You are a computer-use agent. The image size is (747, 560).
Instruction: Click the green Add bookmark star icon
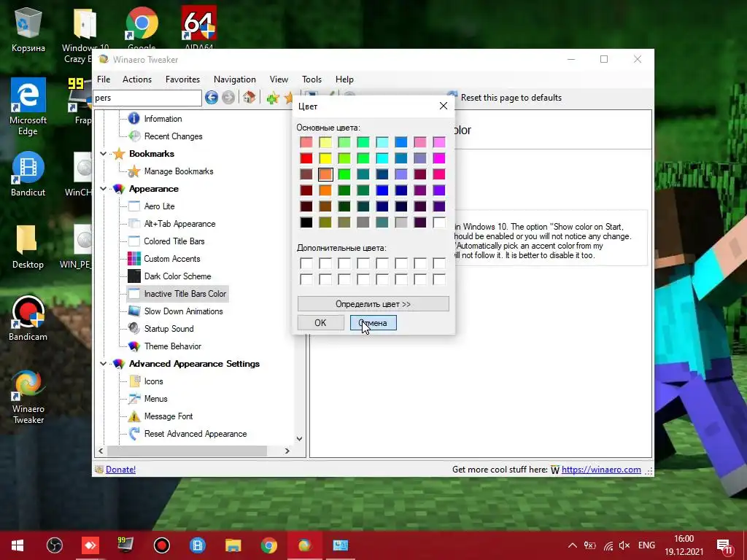[273, 98]
